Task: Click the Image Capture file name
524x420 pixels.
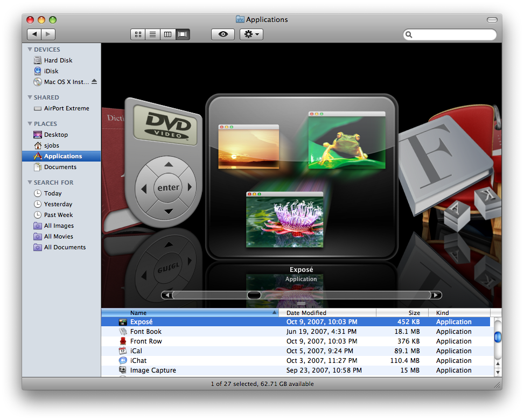Action: [153, 370]
